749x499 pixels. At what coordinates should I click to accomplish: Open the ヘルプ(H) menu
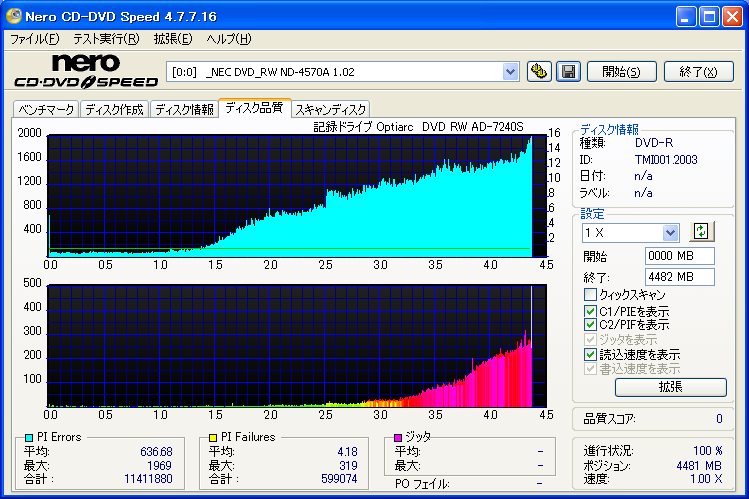pyautogui.click(x=228, y=39)
